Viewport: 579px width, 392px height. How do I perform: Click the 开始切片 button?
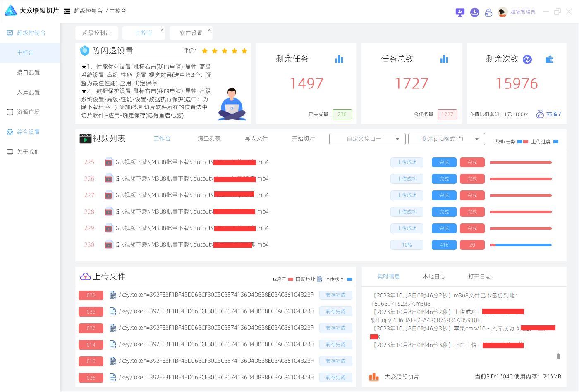point(303,139)
